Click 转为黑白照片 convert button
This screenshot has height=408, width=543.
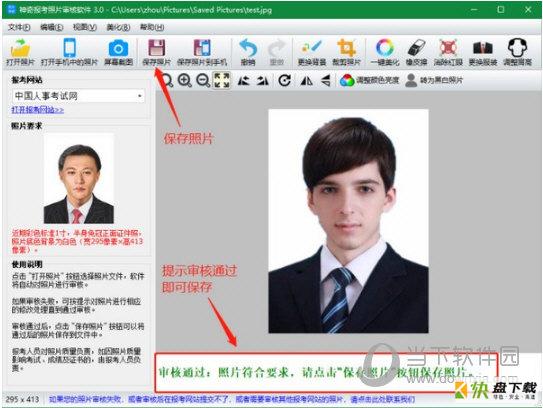434,80
